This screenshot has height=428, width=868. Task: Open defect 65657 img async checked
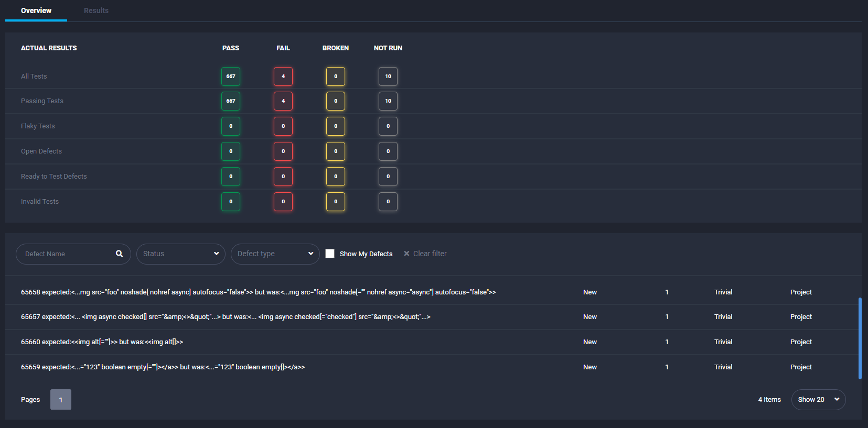click(226, 317)
